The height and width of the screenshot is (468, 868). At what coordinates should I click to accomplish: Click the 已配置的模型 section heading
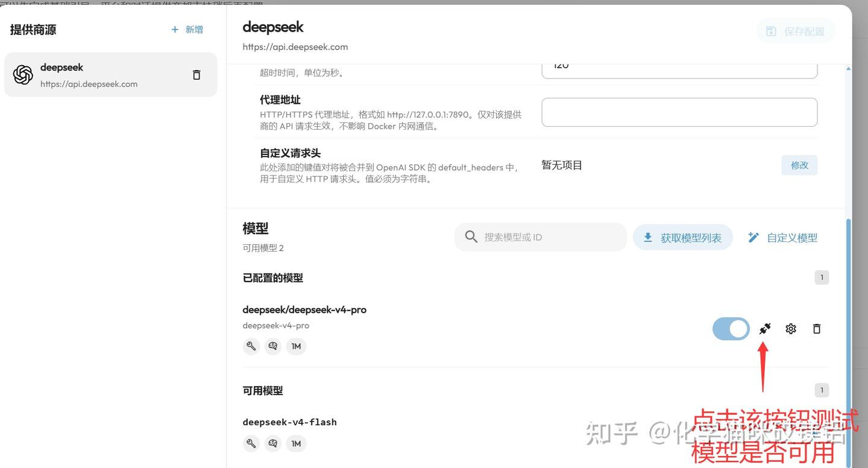tap(272, 278)
